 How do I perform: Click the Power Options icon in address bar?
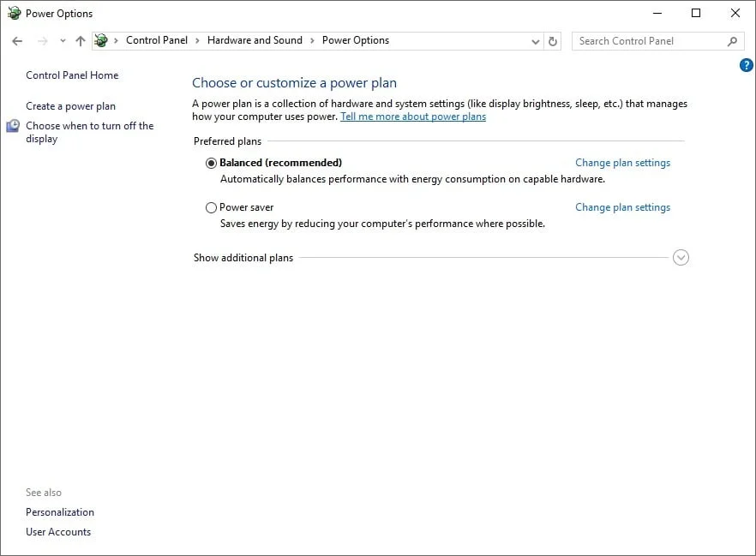pos(101,40)
